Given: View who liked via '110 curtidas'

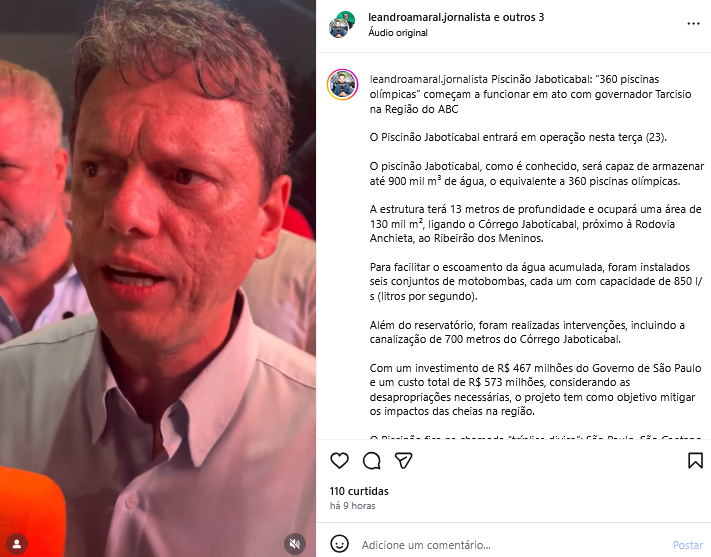Looking at the screenshot, I should click(359, 491).
